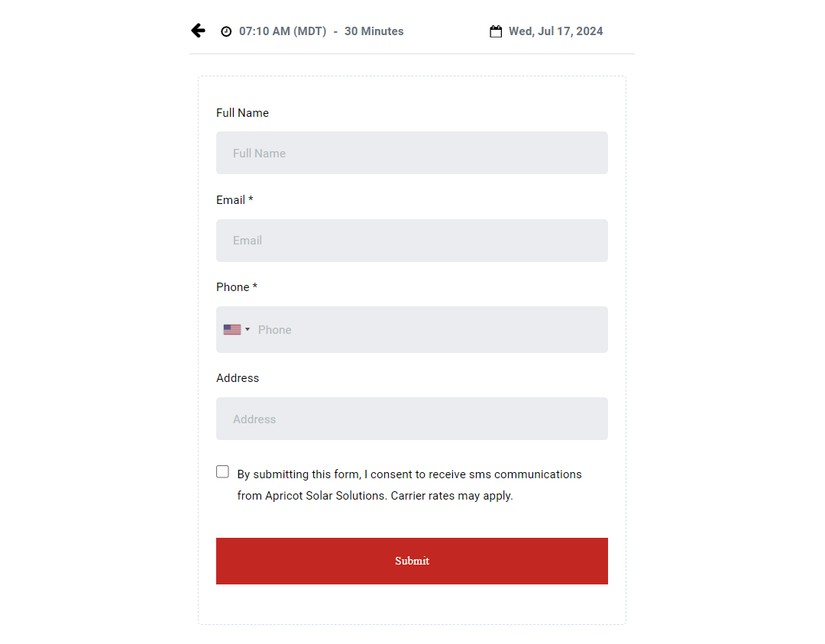Click the Address field label
The image size is (825, 644).
pyautogui.click(x=238, y=378)
